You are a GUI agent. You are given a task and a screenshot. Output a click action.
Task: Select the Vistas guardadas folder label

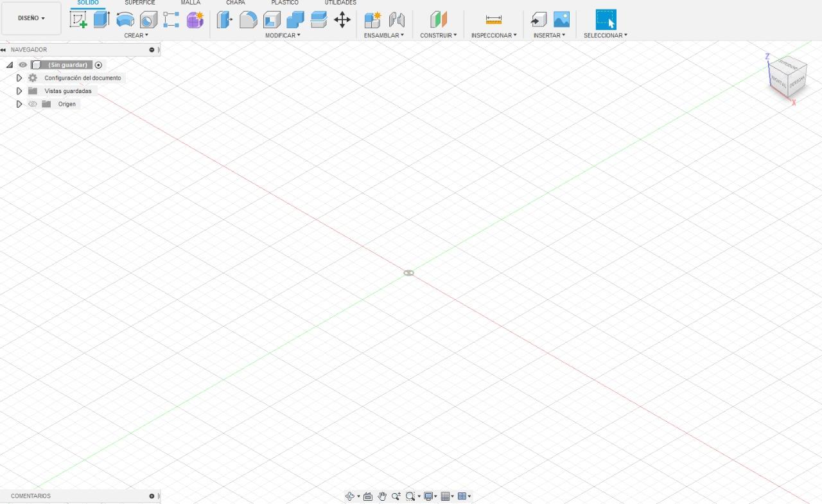pos(68,91)
